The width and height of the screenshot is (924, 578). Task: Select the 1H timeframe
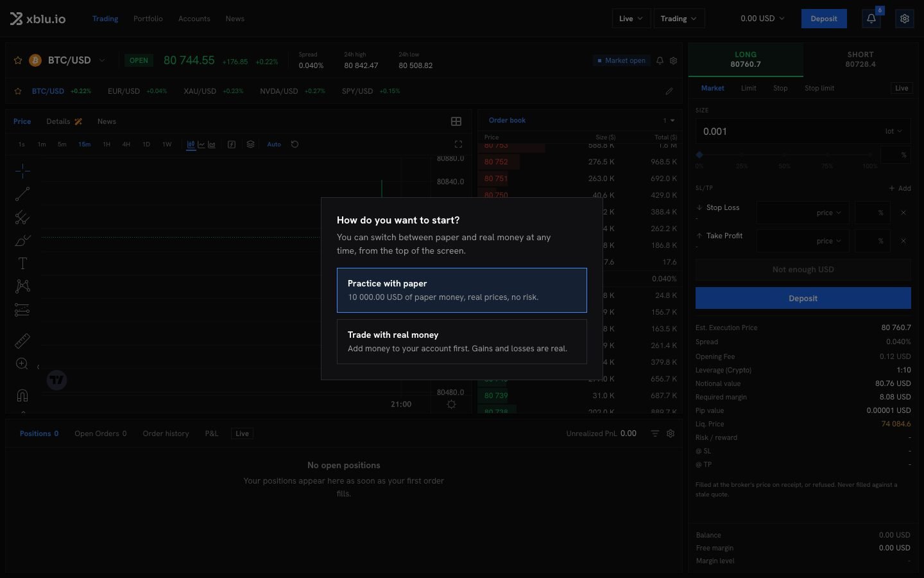pos(107,144)
